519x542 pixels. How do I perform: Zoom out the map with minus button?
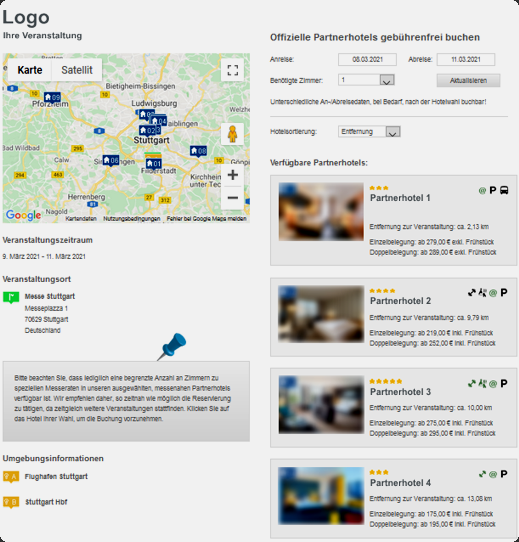233,198
